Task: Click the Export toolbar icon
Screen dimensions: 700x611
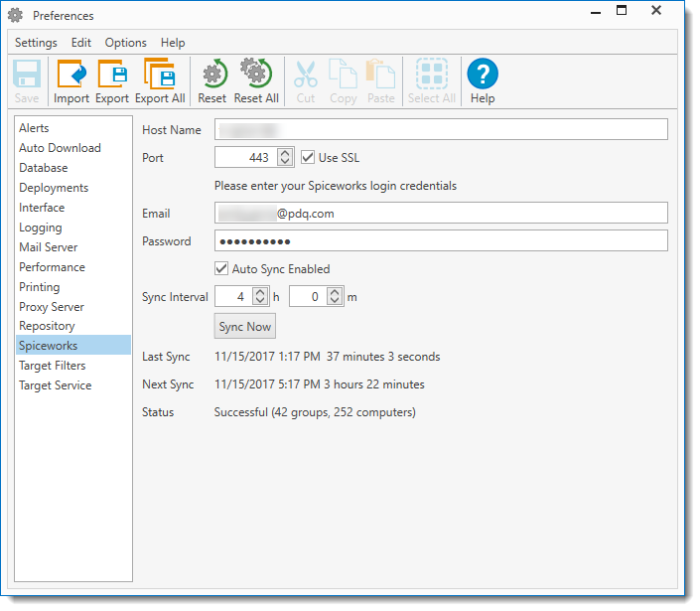Action: 112,76
